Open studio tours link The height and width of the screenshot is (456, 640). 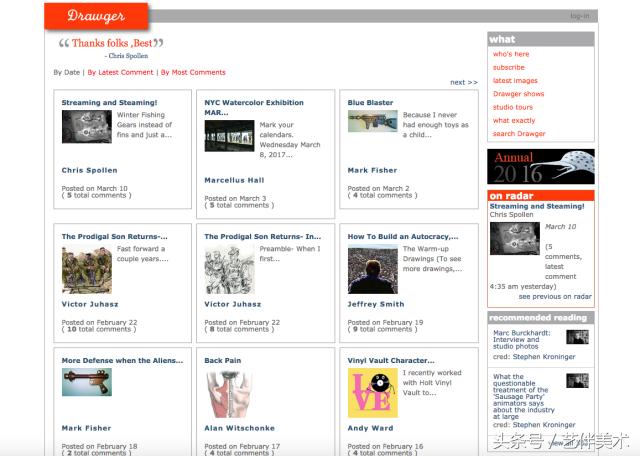513,107
